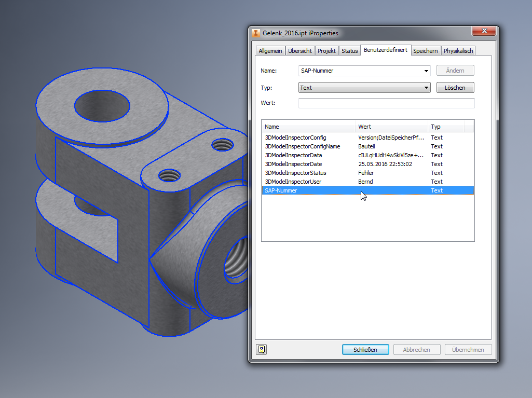Screen dimensions: 532x398
Task: Click the Schließen button
Action: coord(365,349)
